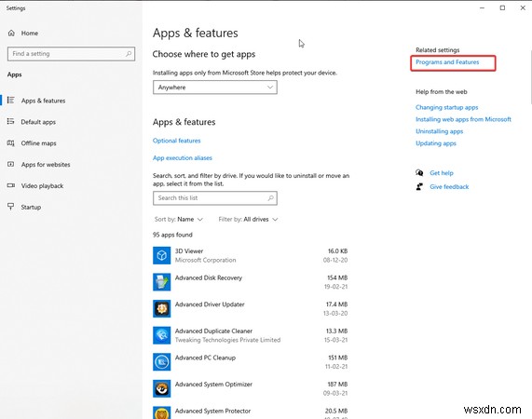Open the Sort by Name dropdown
532x419 pixels.
point(179,220)
